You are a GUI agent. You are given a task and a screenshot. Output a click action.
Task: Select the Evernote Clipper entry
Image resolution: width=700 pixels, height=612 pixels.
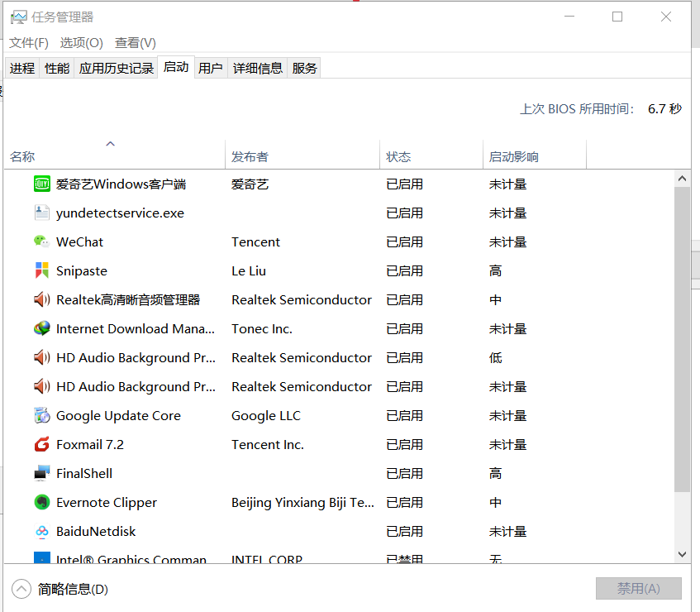107,503
